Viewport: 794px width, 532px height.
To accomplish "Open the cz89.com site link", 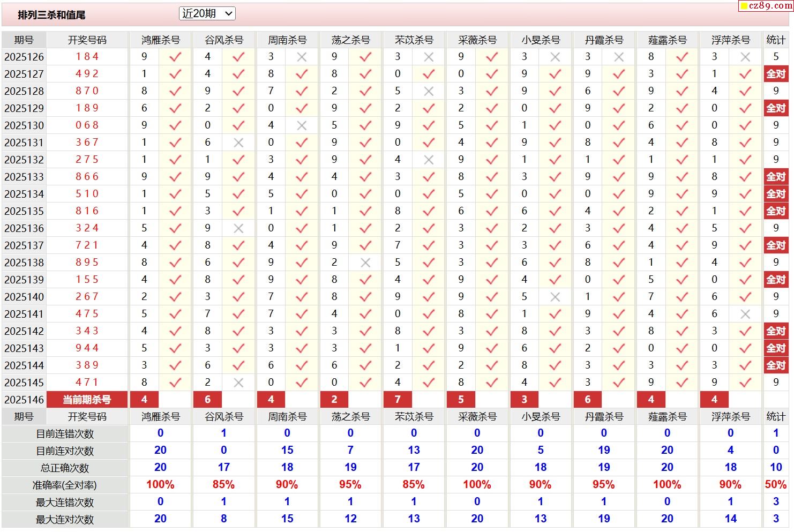I will coord(766,5).
